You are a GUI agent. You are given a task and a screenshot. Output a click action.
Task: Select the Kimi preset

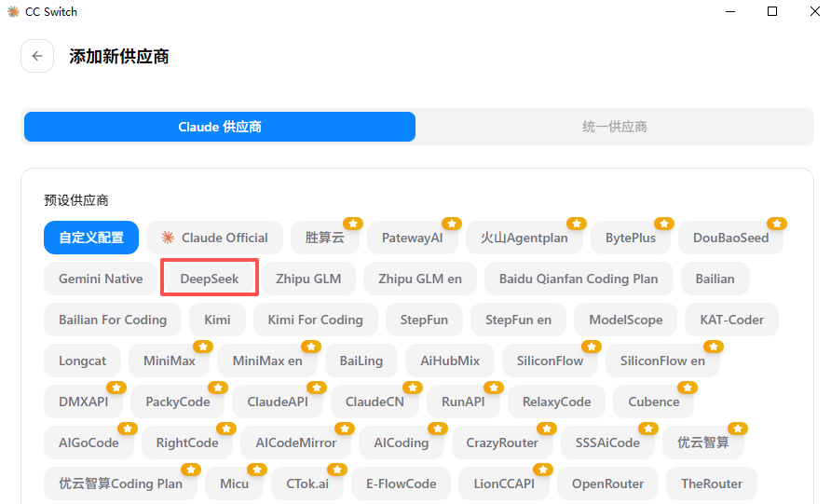tap(217, 320)
